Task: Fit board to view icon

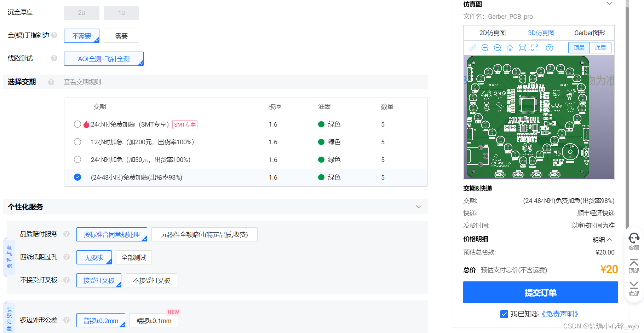Action: [522, 48]
